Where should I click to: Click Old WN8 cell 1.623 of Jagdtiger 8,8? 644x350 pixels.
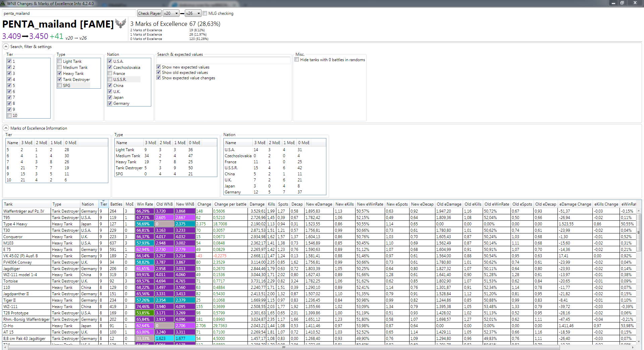coord(164,339)
